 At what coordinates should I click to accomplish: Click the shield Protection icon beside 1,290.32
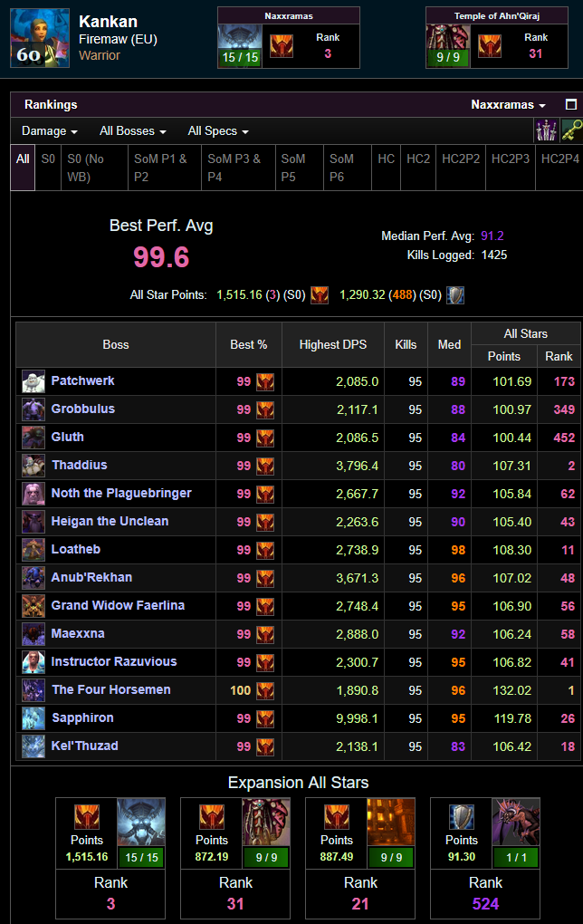pyautogui.click(x=455, y=294)
